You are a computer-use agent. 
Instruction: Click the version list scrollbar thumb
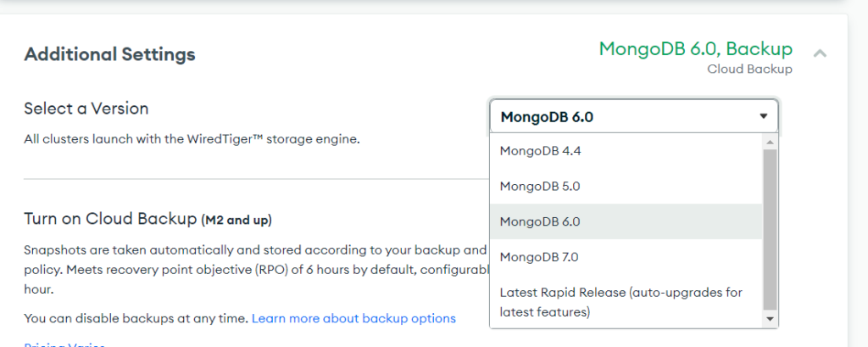tap(770, 229)
